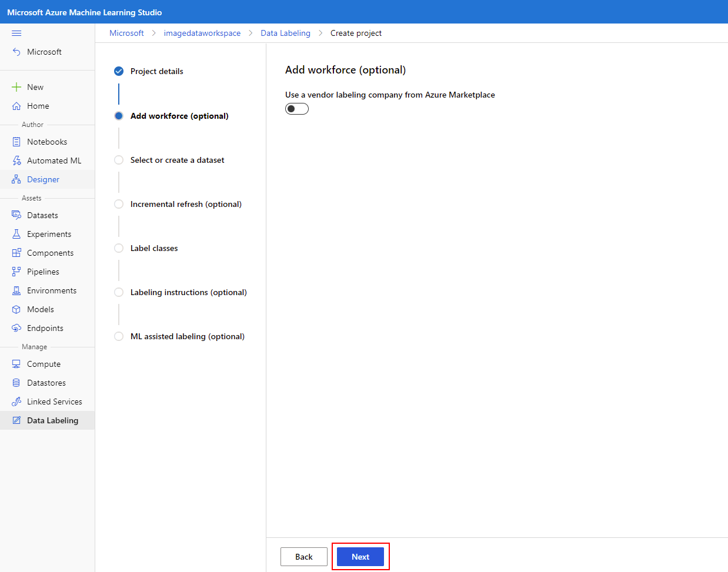Click the Data Labeling pencil icon
The width and height of the screenshot is (728, 572).
coord(16,420)
